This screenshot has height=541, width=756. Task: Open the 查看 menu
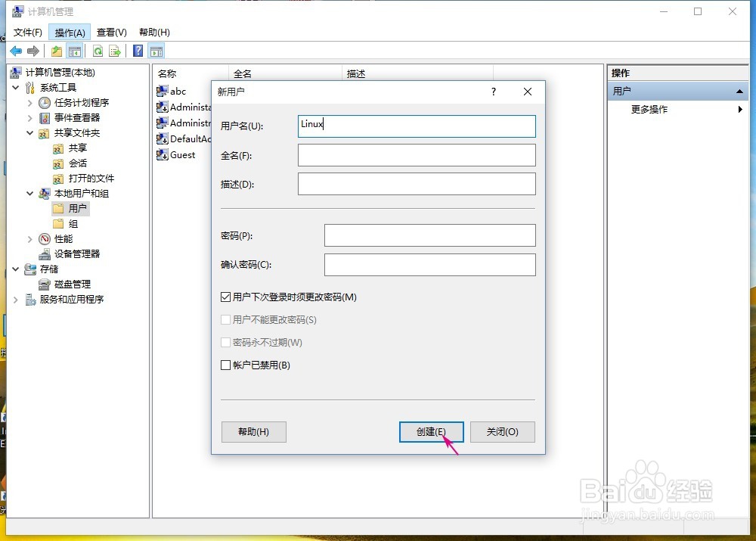click(110, 32)
